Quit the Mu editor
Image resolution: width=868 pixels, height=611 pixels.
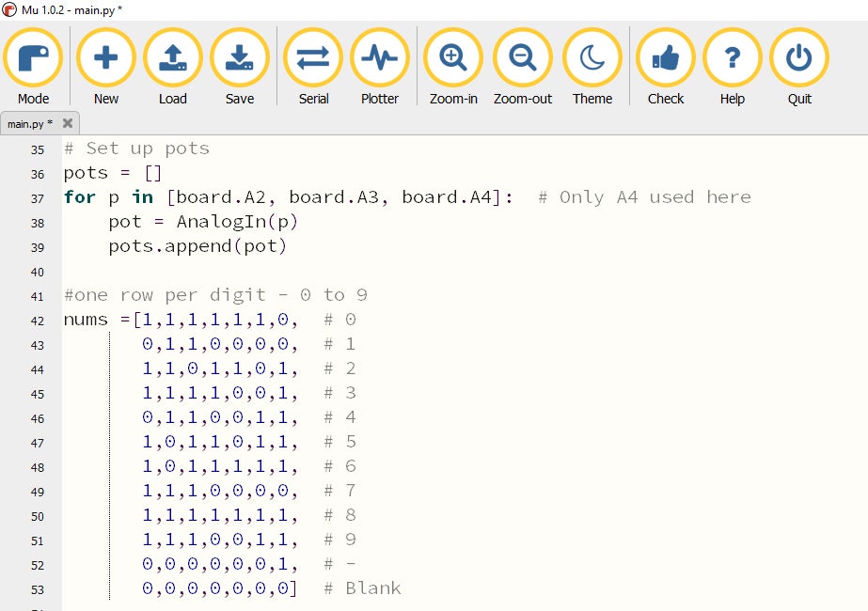tap(799, 58)
